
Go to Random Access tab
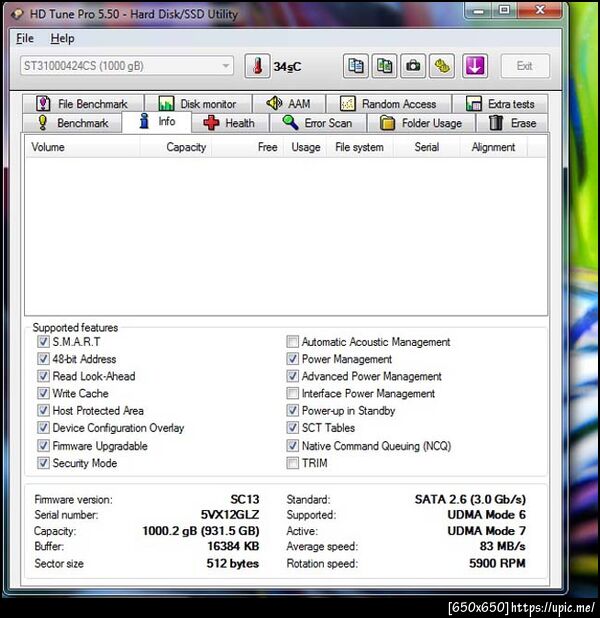coord(389,104)
